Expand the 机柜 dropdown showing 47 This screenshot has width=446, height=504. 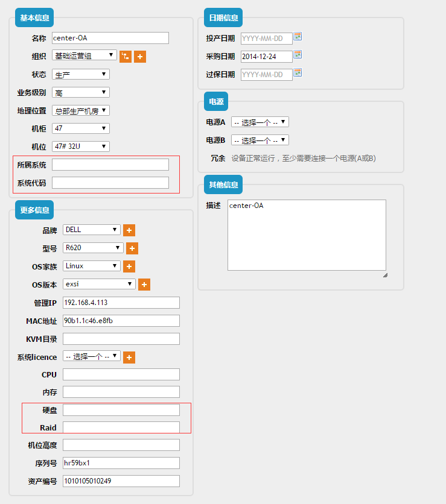[81, 128]
